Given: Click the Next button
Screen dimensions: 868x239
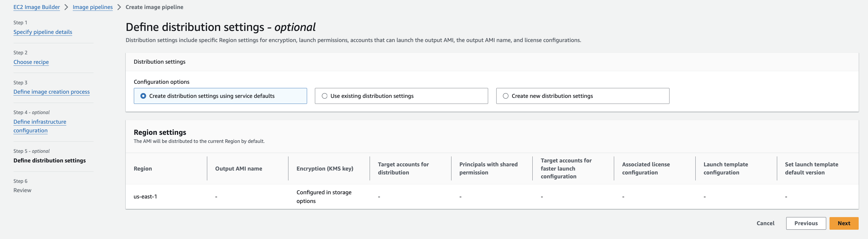Looking at the screenshot, I should pyautogui.click(x=843, y=223).
